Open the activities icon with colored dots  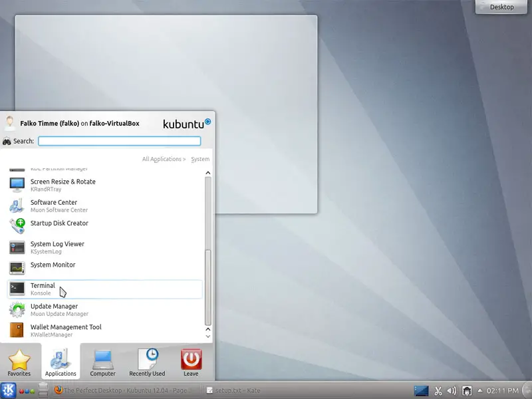(27, 391)
